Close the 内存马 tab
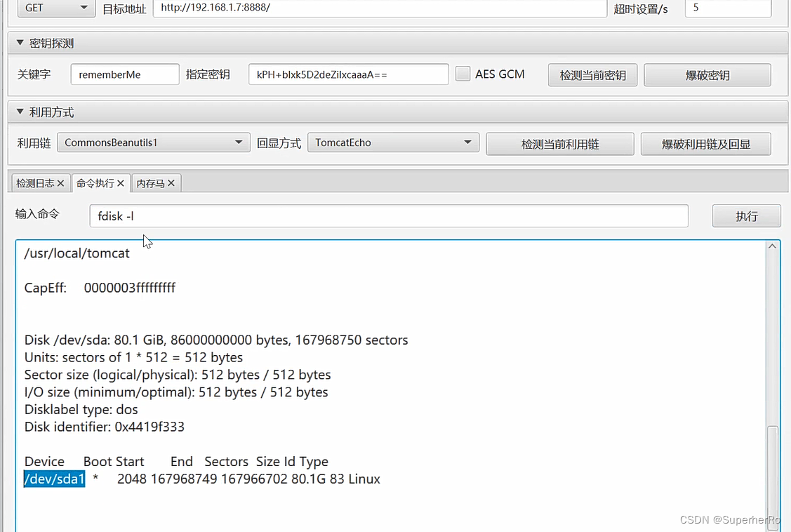 [x=171, y=183]
